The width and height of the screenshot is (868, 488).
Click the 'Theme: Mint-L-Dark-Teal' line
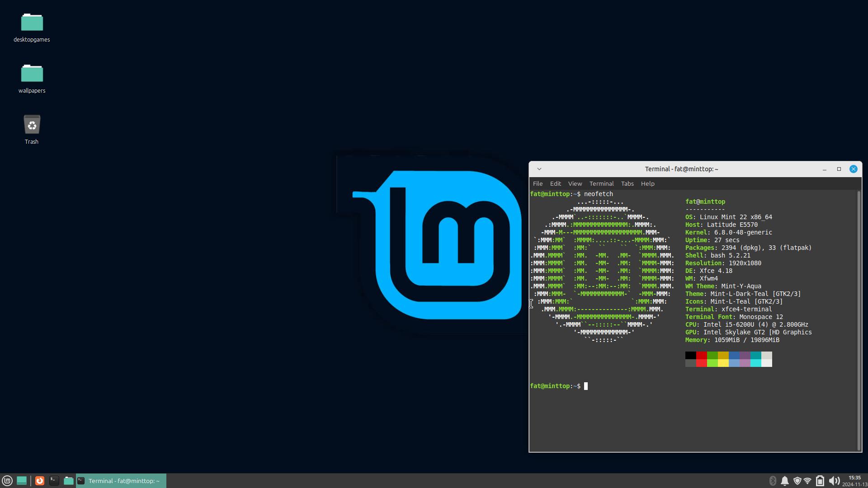[x=743, y=294]
